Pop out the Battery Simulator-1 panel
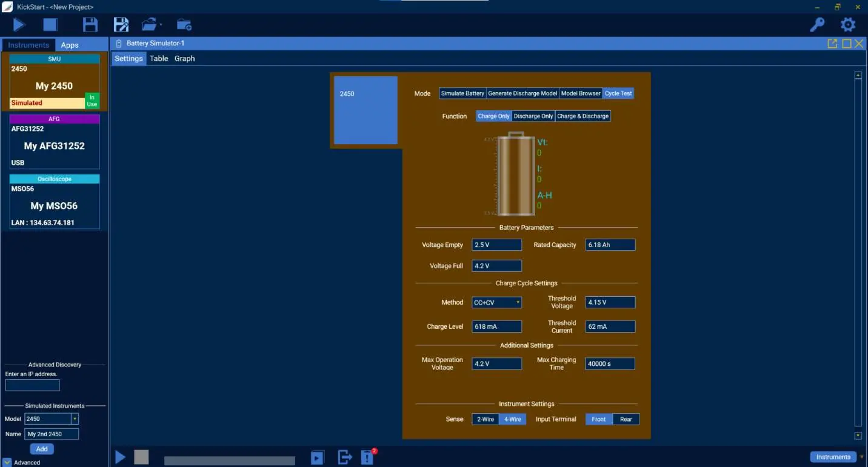This screenshot has width=868, height=467. [832, 44]
